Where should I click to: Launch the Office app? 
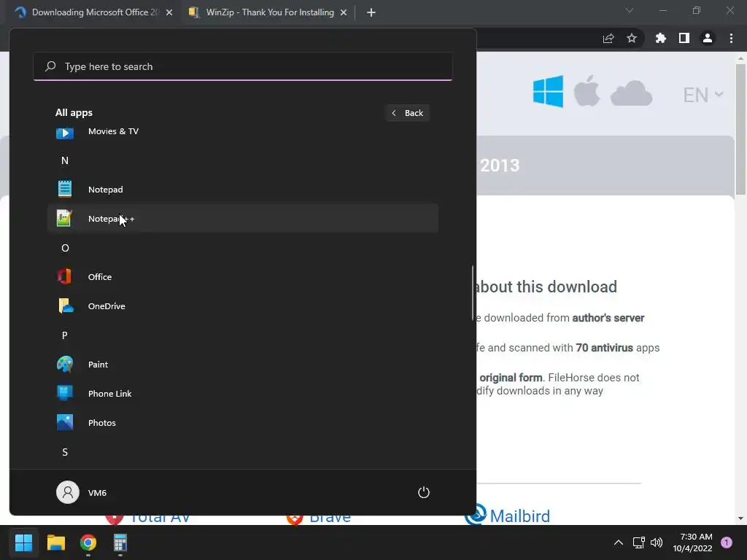[242, 276]
